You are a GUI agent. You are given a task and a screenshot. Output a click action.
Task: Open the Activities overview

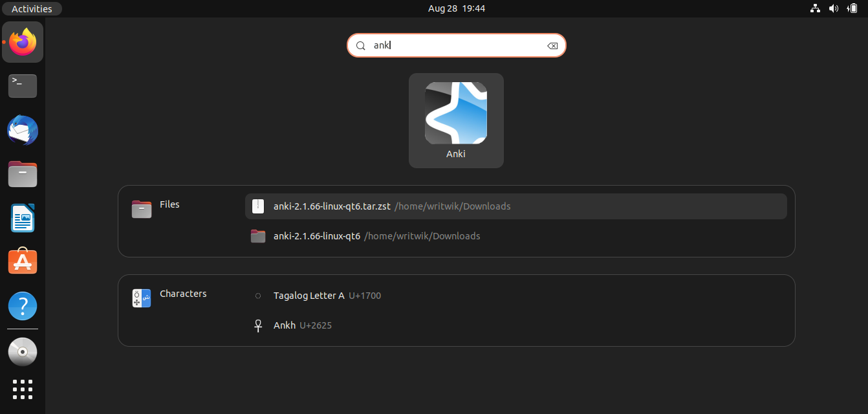coord(31,8)
